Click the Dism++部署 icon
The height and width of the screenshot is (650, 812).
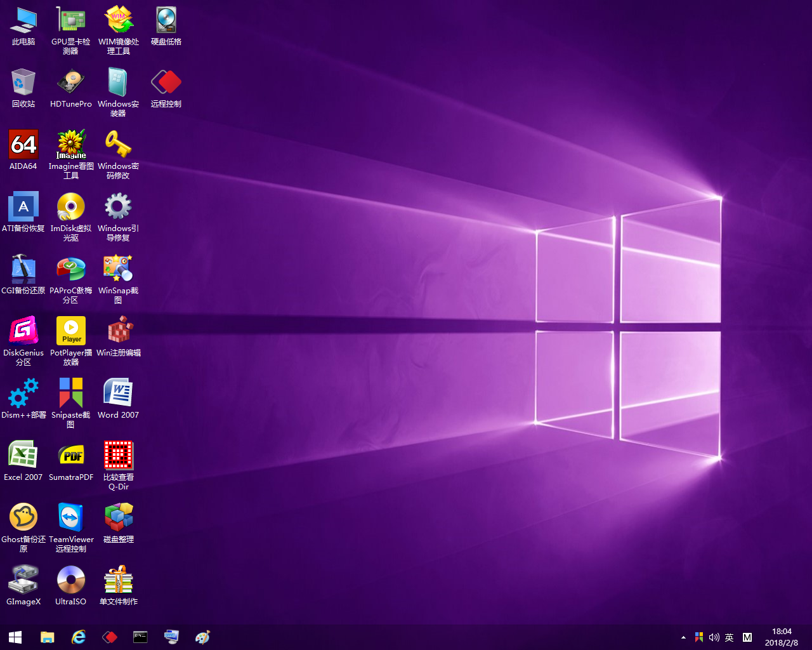(23, 399)
